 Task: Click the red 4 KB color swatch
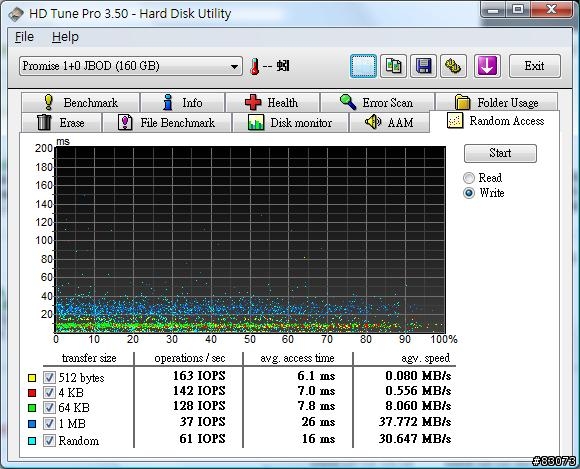point(32,392)
